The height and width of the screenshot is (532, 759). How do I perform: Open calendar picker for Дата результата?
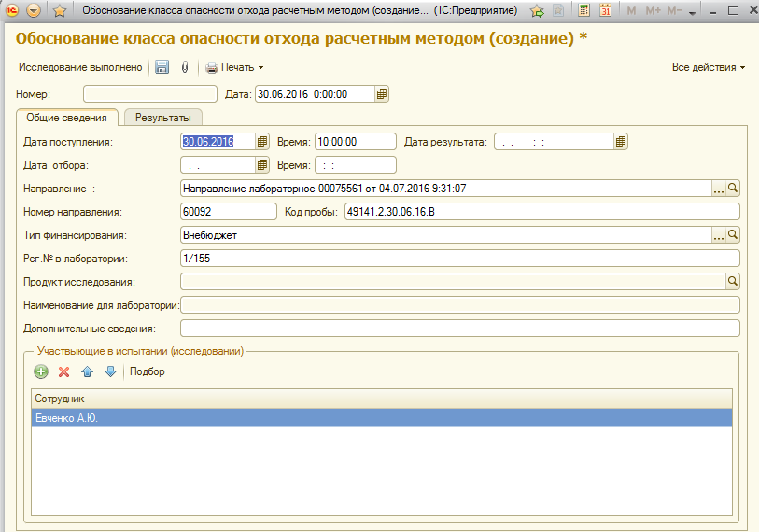click(x=621, y=142)
